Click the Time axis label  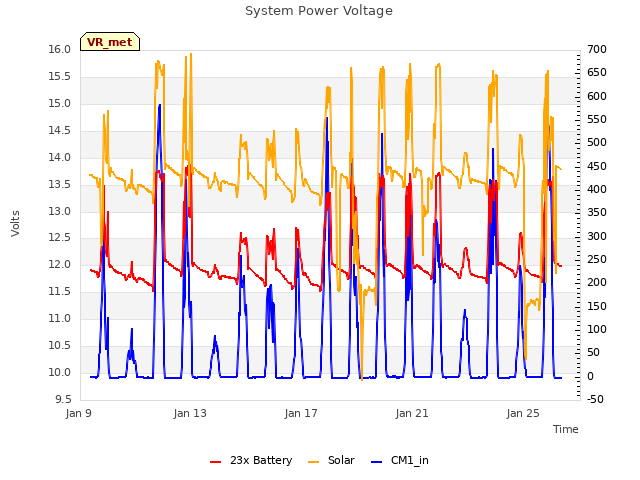[x=565, y=429]
